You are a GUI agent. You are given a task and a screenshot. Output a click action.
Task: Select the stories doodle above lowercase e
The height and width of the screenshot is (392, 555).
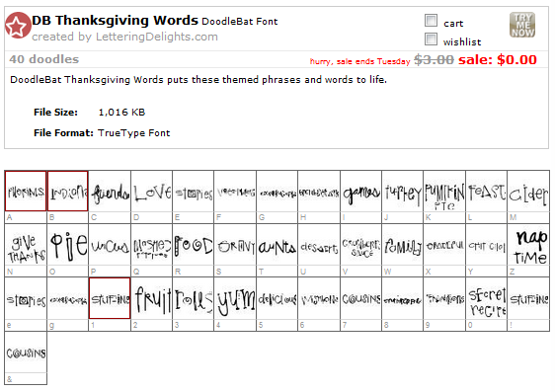coord(26,298)
